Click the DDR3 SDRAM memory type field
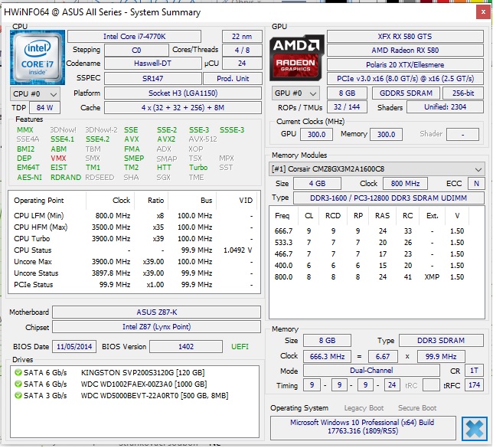Screen dimensions: 493x448 pos(441,341)
